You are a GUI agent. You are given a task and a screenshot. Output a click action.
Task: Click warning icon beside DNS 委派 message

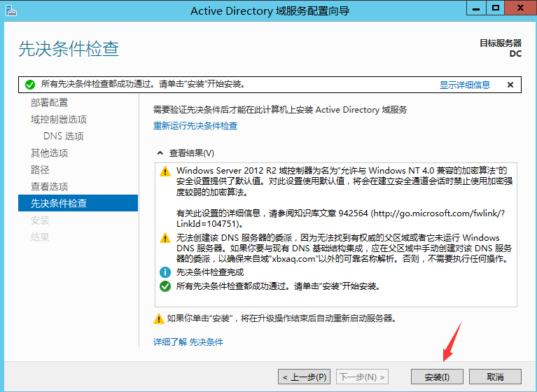(x=165, y=238)
